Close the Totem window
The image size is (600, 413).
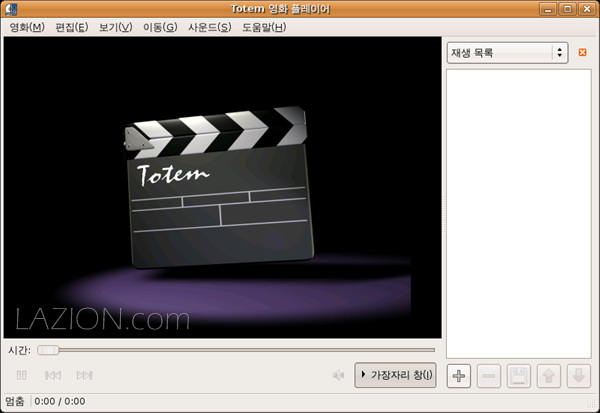click(x=587, y=9)
